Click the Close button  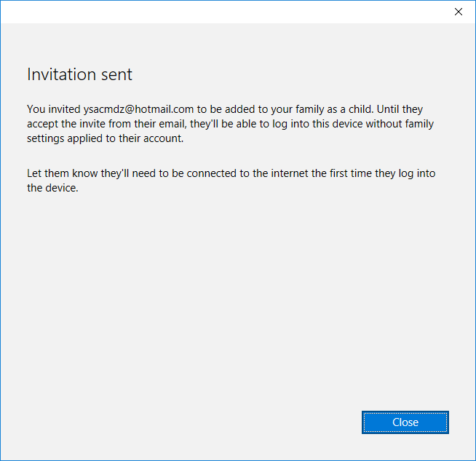(405, 422)
